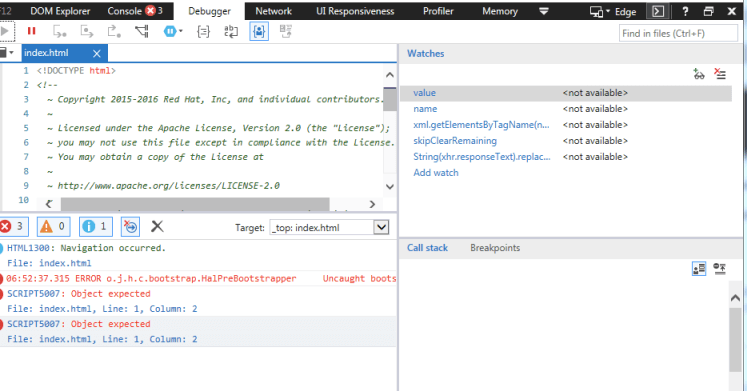Click the Step out icon
Image resolution: width=747 pixels, height=391 pixels.
[114, 32]
